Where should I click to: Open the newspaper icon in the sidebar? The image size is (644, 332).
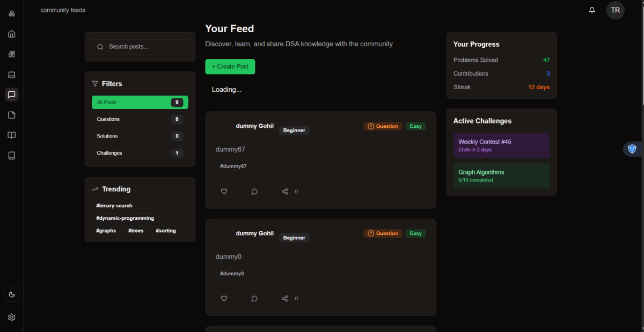coord(12,54)
